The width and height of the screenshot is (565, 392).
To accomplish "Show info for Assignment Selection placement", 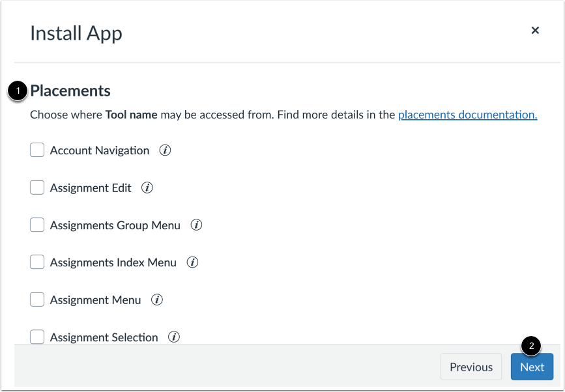I will [174, 337].
